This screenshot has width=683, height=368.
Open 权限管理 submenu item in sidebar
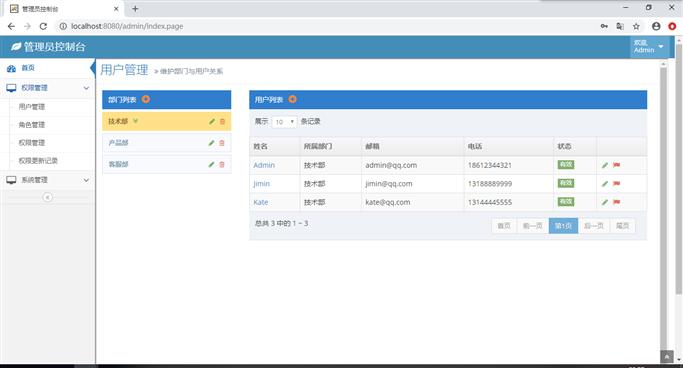(x=31, y=142)
